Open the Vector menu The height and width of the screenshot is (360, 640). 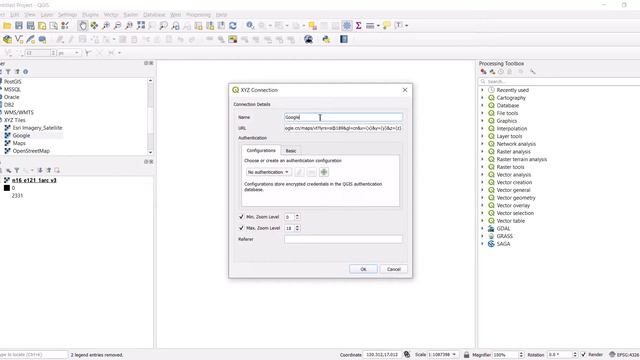[x=111, y=15]
